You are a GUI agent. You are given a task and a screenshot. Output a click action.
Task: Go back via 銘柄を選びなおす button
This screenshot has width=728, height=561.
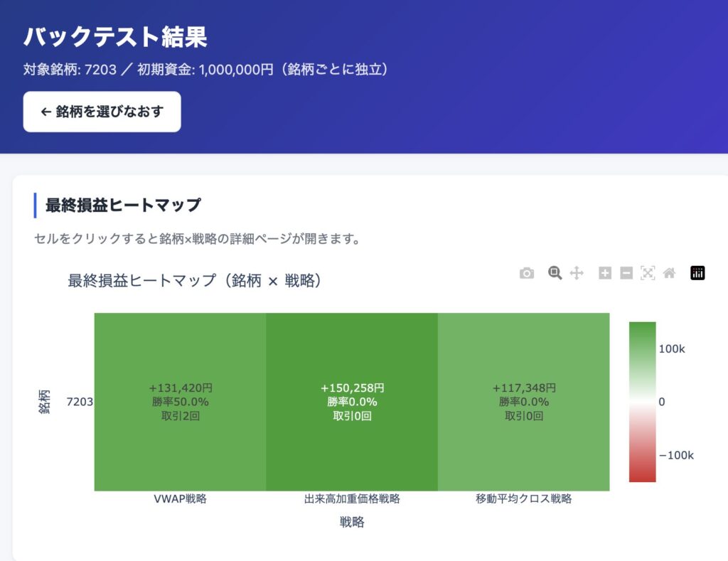102,112
